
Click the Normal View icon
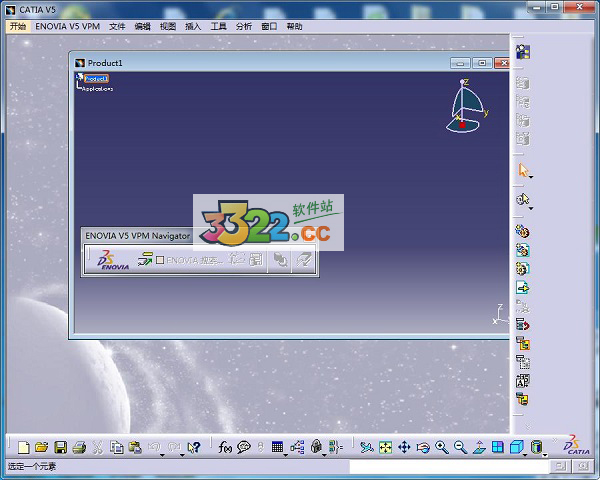pos(479,447)
